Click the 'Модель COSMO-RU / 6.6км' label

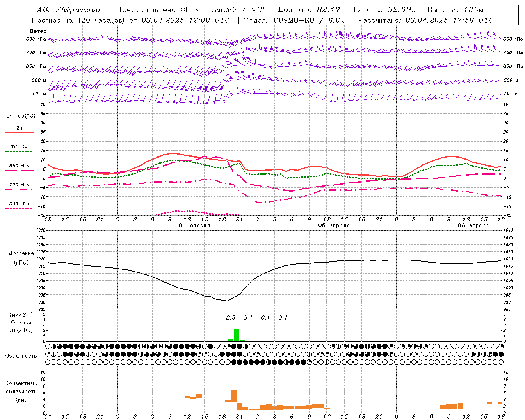coord(295,20)
